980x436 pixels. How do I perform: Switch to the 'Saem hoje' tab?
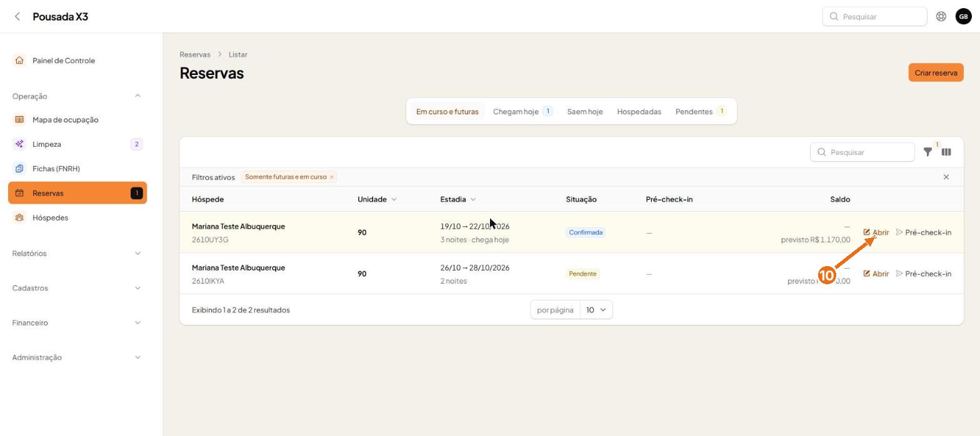[585, 111]
